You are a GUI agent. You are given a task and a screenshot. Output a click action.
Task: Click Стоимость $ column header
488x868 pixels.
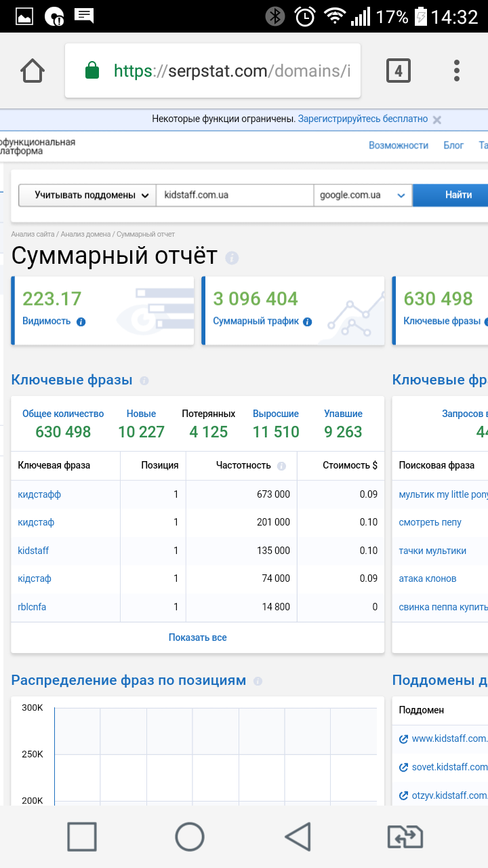[350, 466]
